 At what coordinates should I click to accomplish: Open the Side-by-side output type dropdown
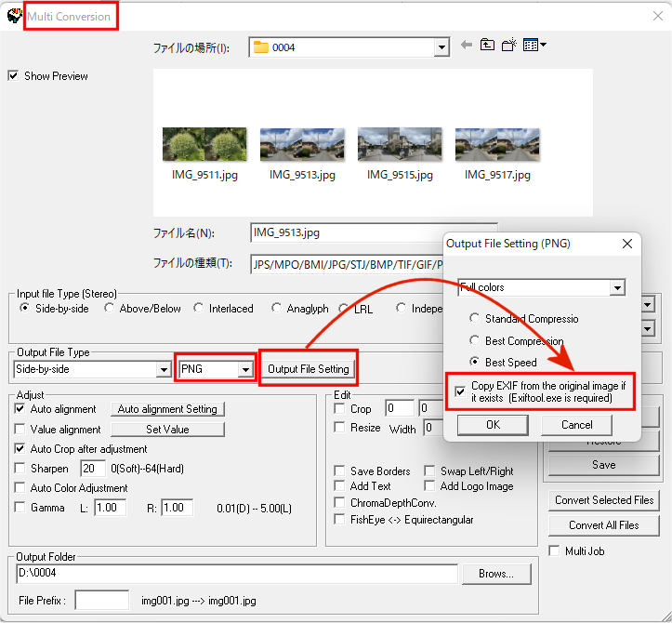(164, 369)
